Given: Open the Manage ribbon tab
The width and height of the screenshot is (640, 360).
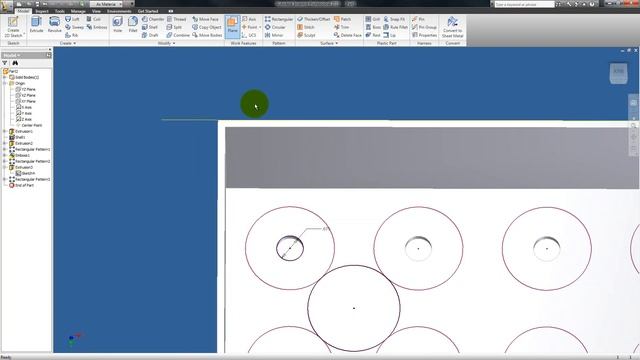Looking at the screenshot, I should 78,11.
